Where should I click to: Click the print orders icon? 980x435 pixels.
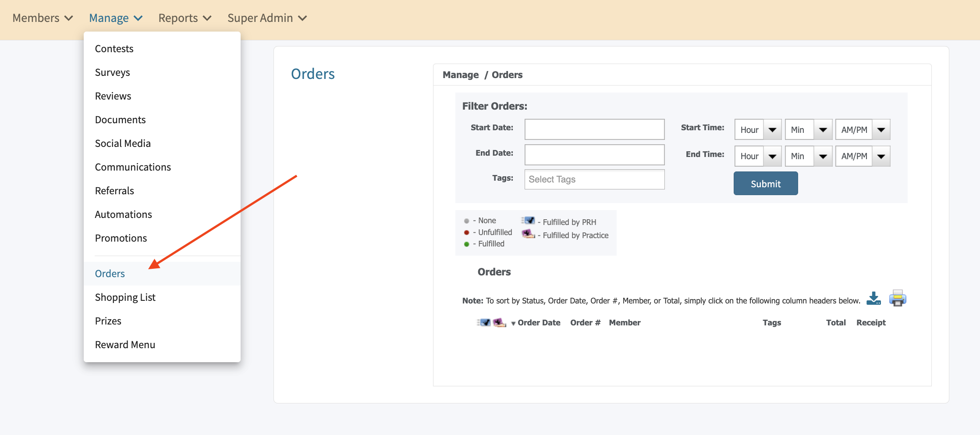(897, 299)
